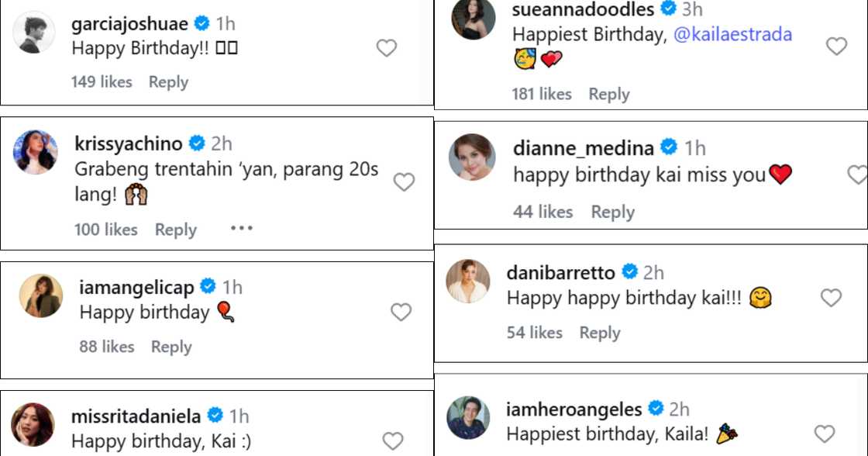Reply to garciajoshuae's comment

tap(168, 81)
